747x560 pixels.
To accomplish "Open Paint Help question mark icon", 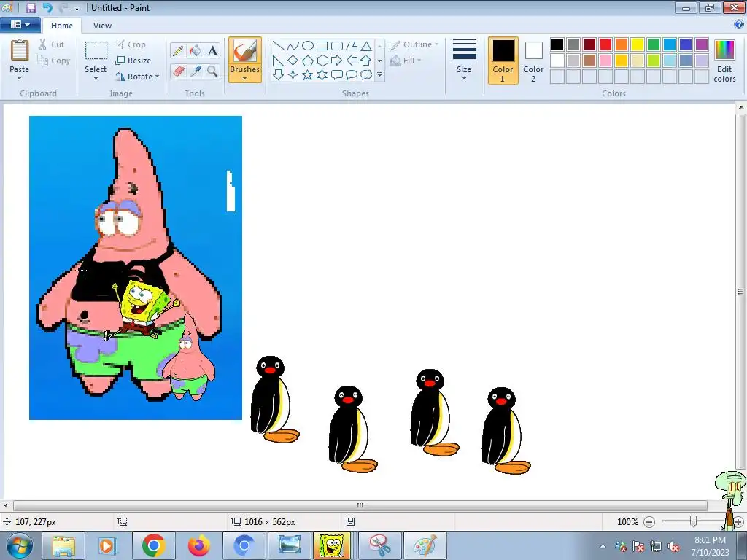I will 739,24.
